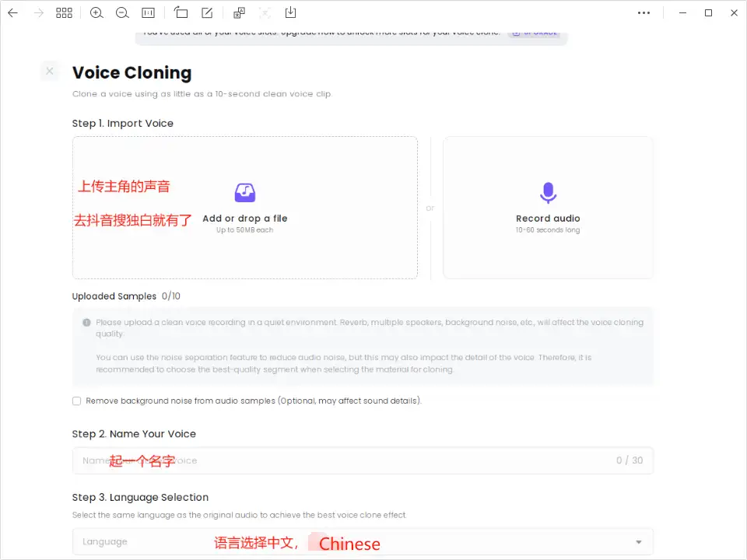Click the Upgrade link in the banner

[535, 33]
